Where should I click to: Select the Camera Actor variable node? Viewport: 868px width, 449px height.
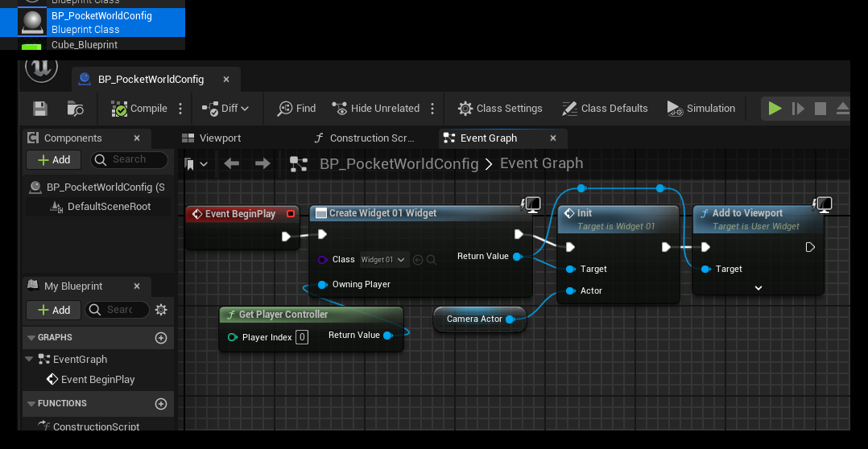[479, 319]
